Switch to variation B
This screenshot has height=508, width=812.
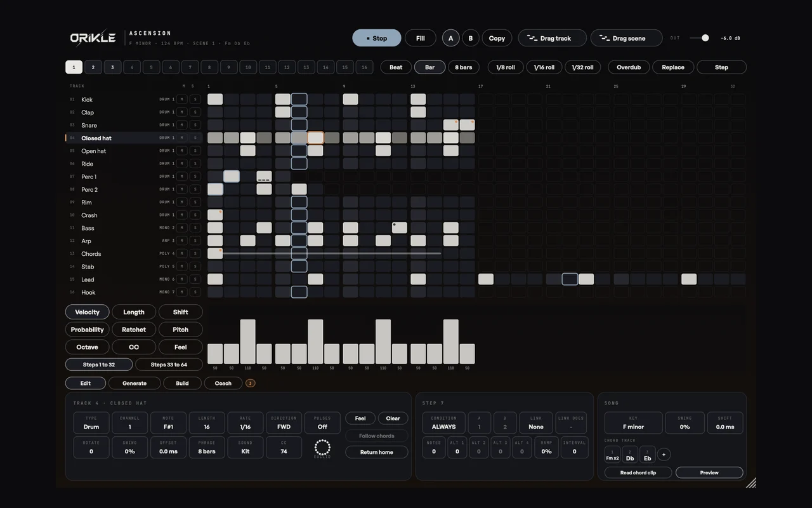click(x=471, y=38)
